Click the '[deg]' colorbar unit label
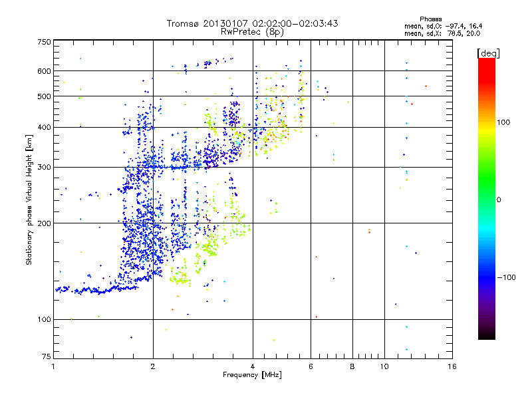The image size is (532, 399). [488, 53]
